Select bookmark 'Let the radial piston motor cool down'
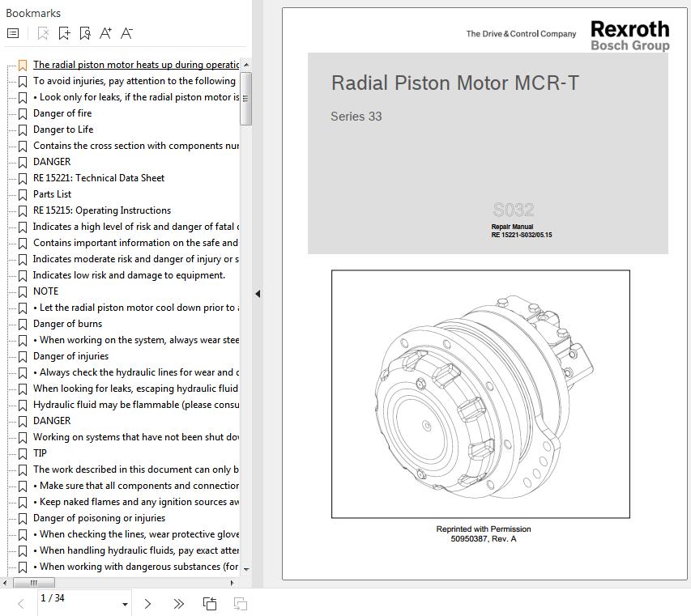Viewport: 691px width, 616px height. (x=136, y=308)
